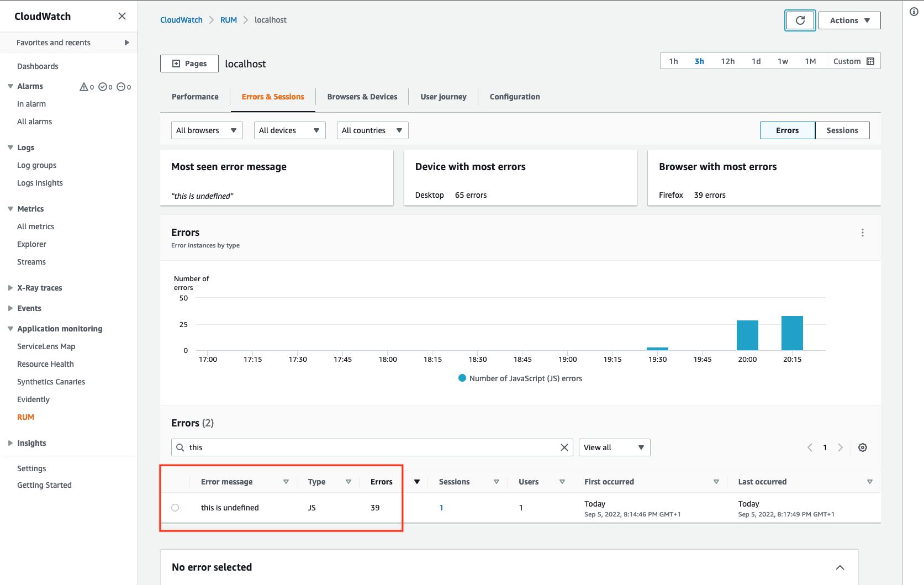Collapse the Logs section
Viewport: 924px width, 585px height.
point(10,147)
